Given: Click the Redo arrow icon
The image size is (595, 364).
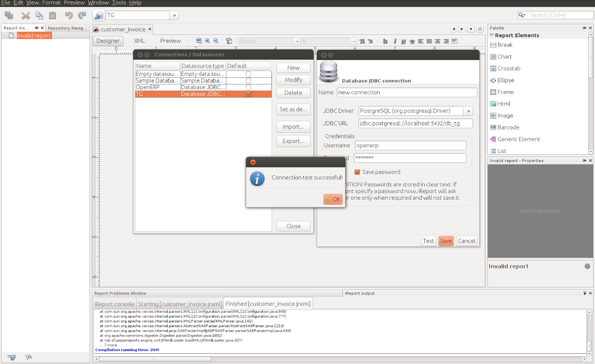Looking at the screenshot, I should 82,15.
